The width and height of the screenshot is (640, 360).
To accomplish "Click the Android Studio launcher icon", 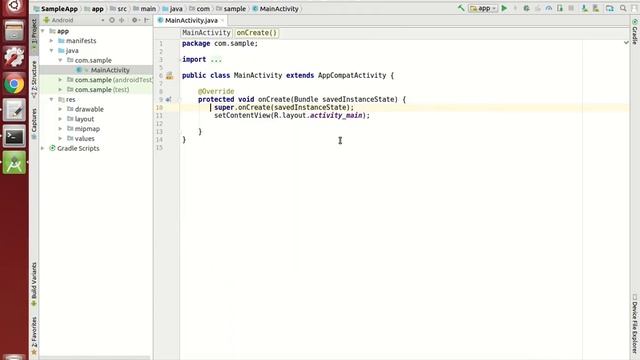I will pos(14,163).
